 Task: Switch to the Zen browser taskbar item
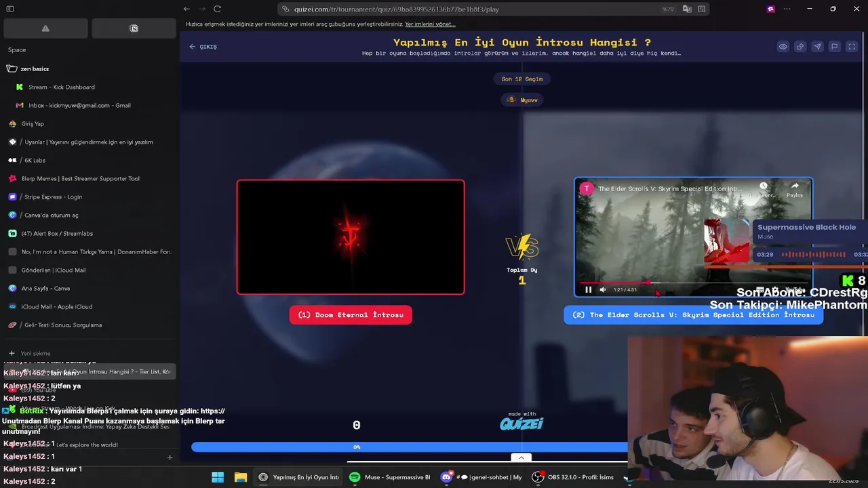tap(298, 477)
